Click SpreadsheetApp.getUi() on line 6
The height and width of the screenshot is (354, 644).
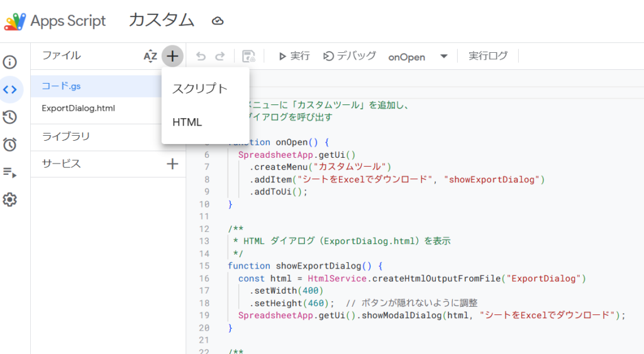[297, 155]
